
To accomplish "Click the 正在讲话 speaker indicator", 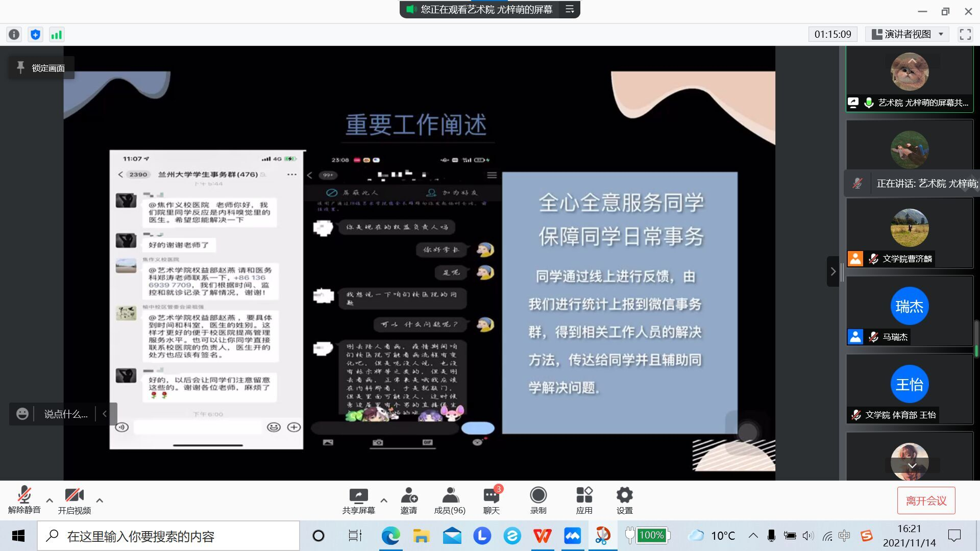I will tap(912, 183).
